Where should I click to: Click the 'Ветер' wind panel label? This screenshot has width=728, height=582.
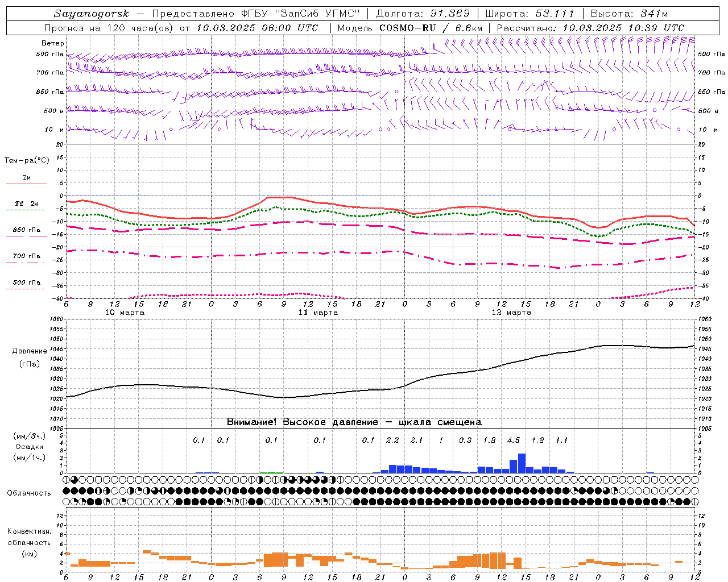coord(52,43)
